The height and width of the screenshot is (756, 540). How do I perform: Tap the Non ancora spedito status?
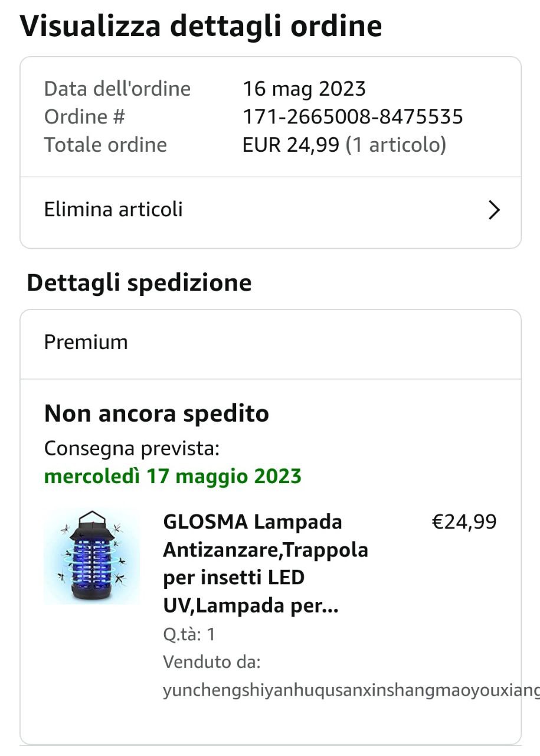(156, 413)
